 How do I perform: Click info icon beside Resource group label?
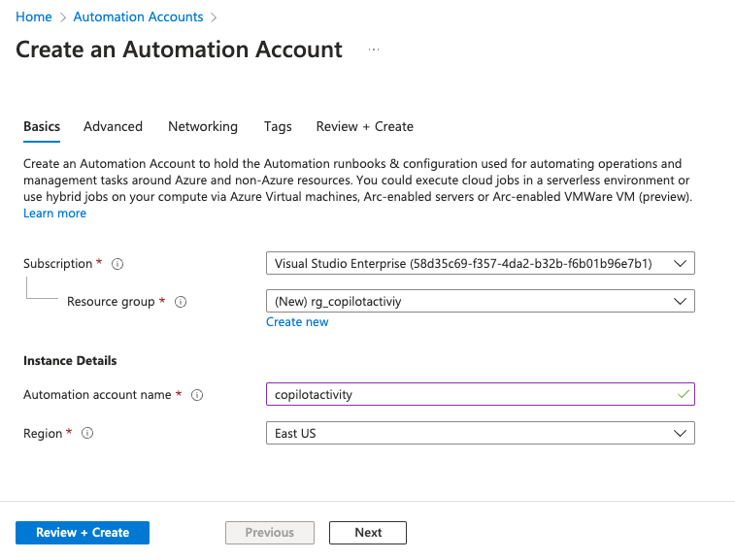coord(180,302)
